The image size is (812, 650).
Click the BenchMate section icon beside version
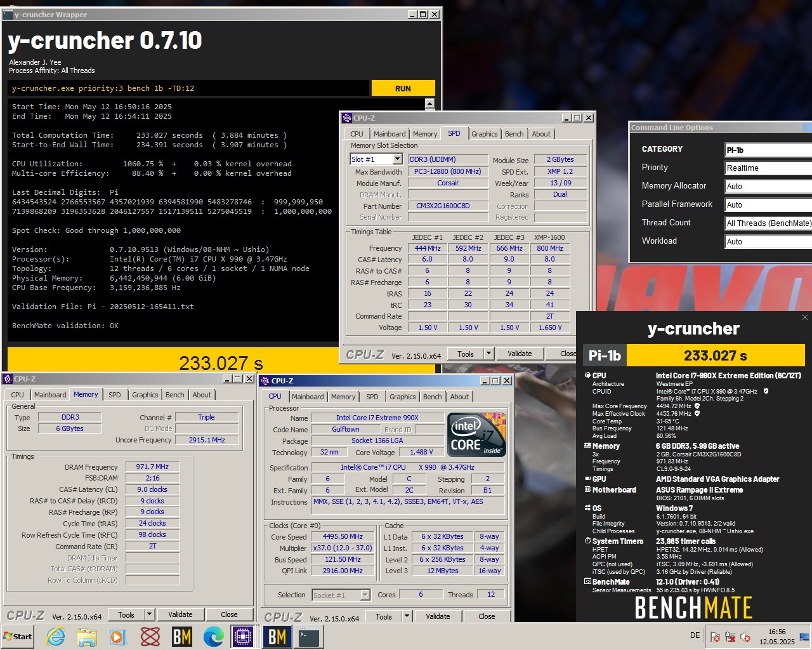(x=587, y=581)
